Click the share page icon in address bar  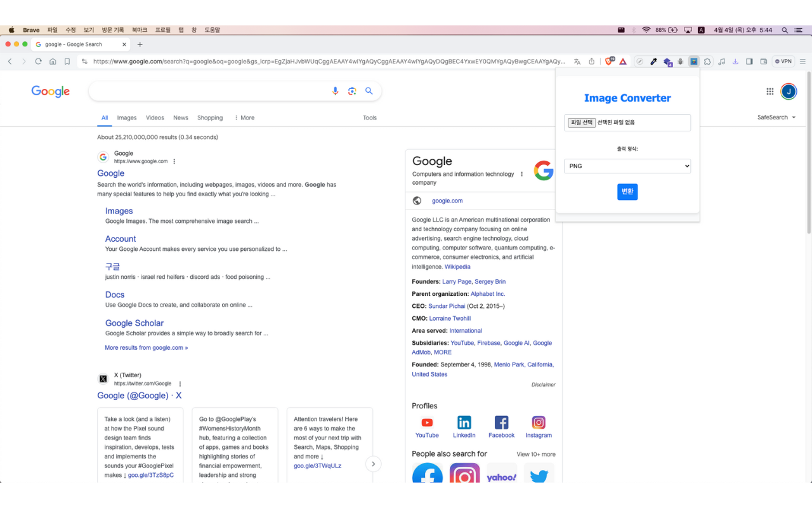coord(592,62)
